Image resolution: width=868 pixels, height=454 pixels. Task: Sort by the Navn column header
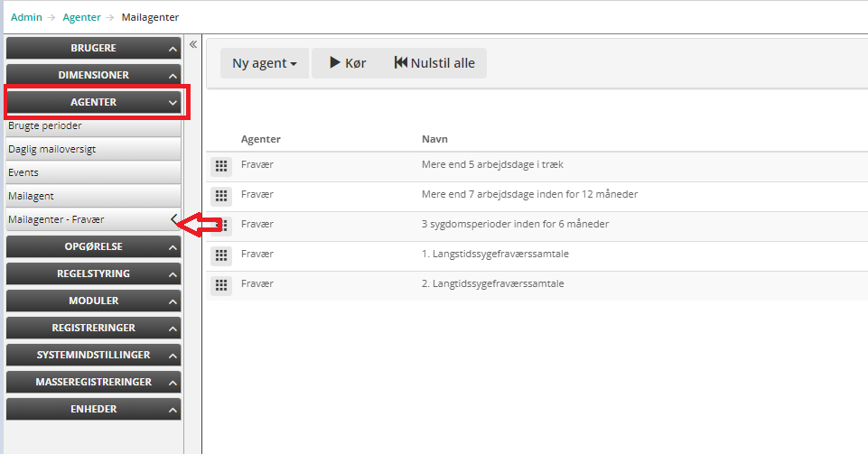point(435,139)
